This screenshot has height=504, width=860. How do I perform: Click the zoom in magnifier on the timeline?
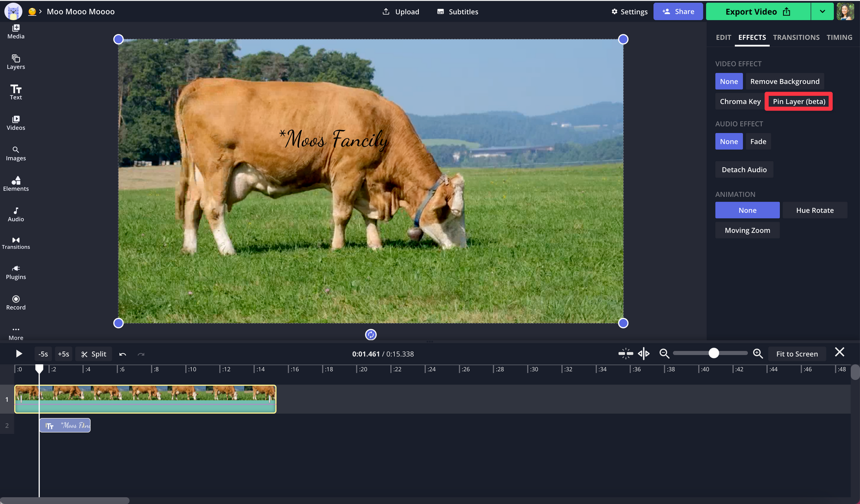point(758,354)
